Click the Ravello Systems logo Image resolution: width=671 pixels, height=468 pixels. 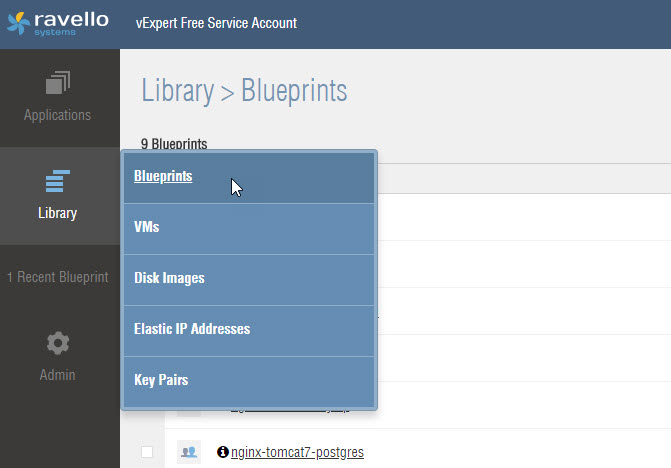point(58,24)
